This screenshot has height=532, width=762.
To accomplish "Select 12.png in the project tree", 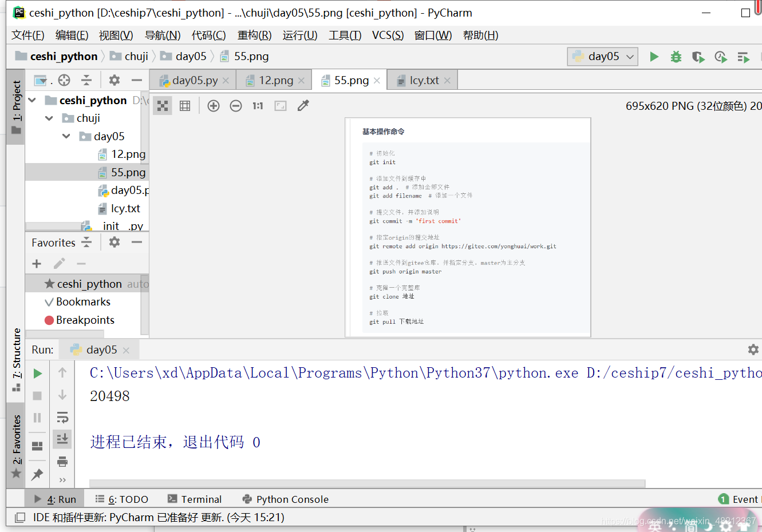I will pos(121,154).
